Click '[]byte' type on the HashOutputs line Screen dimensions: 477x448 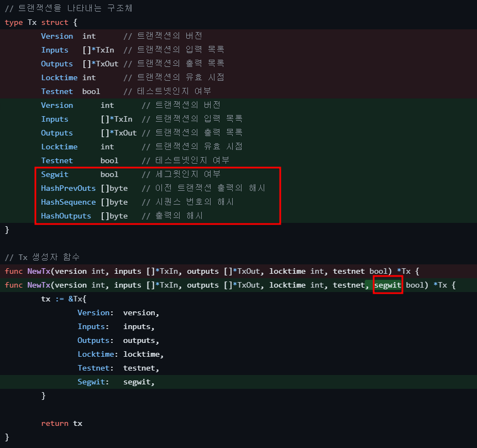click(114, 216)
